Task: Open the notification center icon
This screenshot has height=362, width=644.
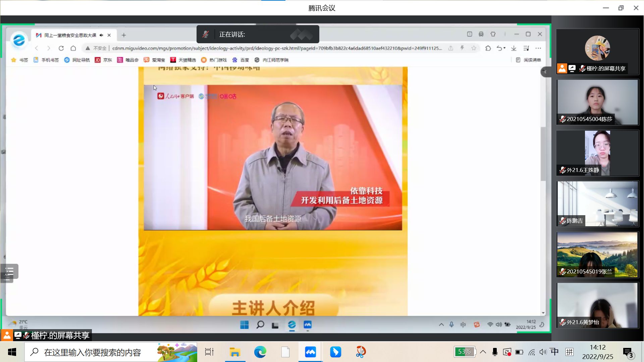Action: point(628,352)
